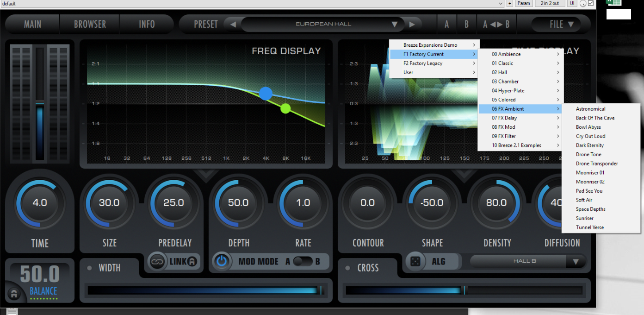Adjust the WIDTH slider bar
The height and width of the screenshot is (315, 644).
pos(205,290)
